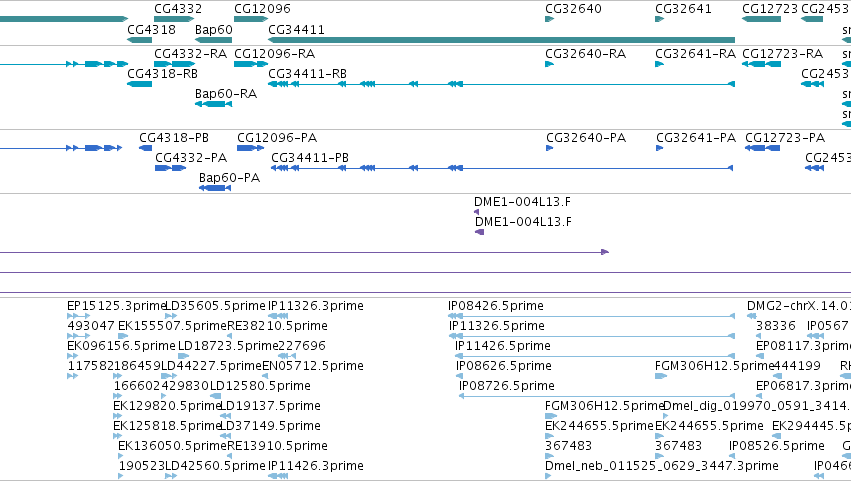Select the 227696 feature label
Image resolution: width=851 pixels, height=481 pixels.
[x=302, y=346]
